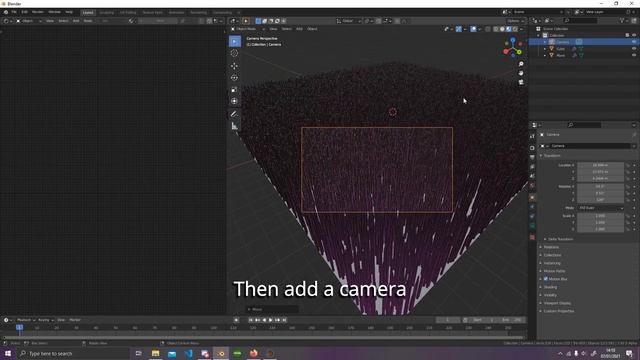Image resolution: width=640 pixels, height=360 pixels.
Task: Open Firefox from the taskbar
Action: click(x=253, y=353)
